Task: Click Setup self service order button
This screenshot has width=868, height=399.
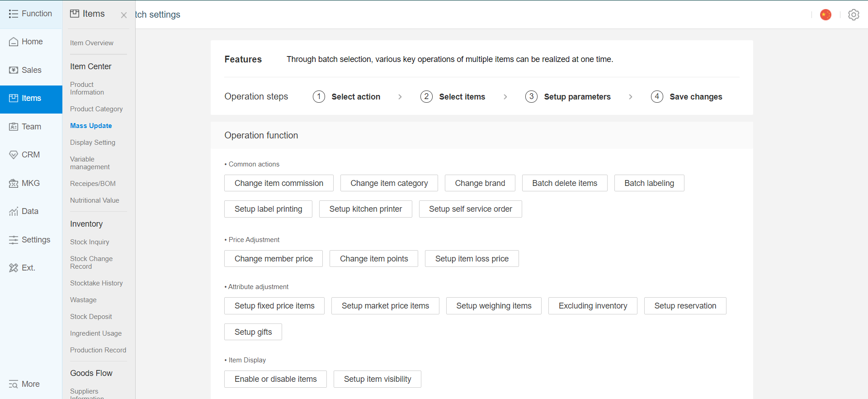Action: click(471, 209)
